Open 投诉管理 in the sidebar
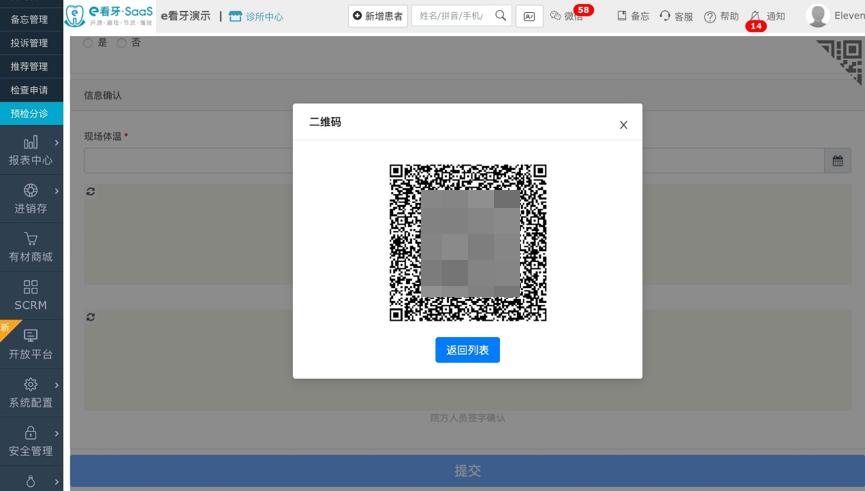 click(x=29, y=43)
